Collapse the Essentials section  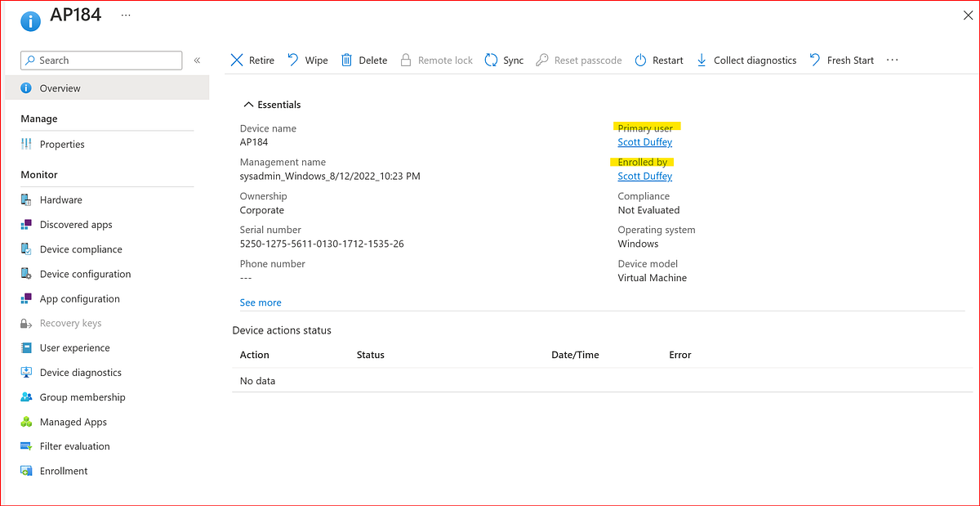click(249, 104)
